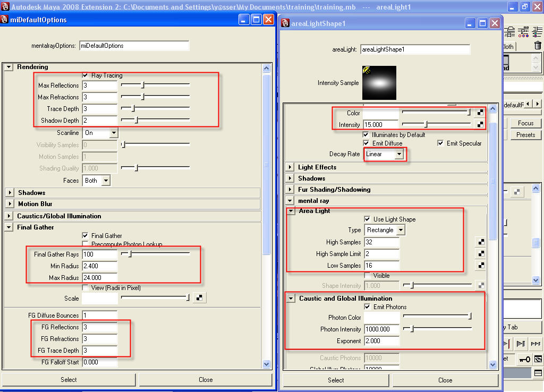Viewport: 544px width, 392px height.
Task: Open the Decay Rate dropdown
Action: tap(385, 154)
